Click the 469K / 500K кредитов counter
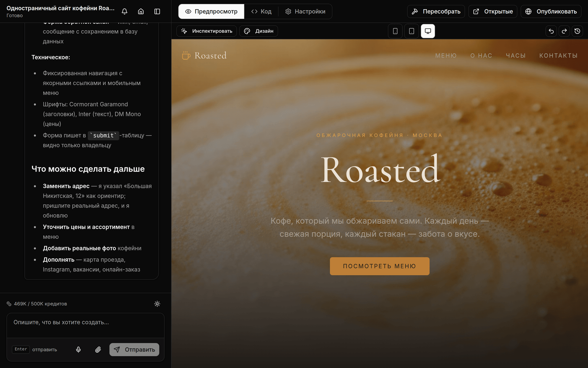 coord(40,304)
